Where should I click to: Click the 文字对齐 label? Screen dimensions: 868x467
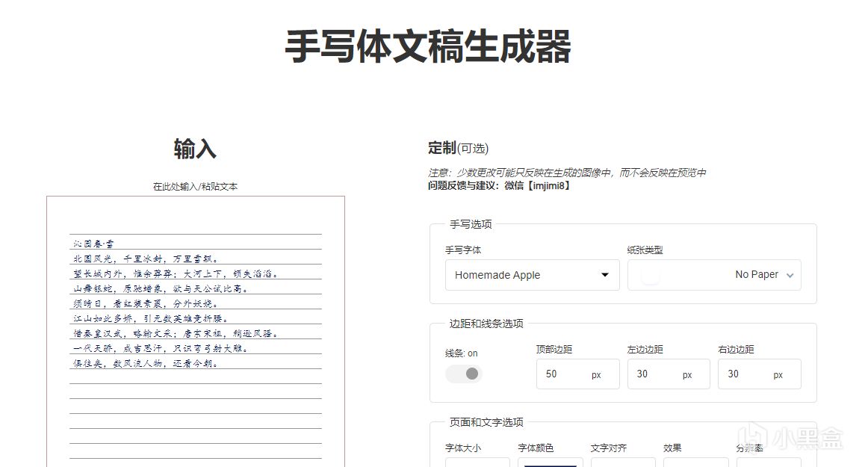tap(608, 448)
